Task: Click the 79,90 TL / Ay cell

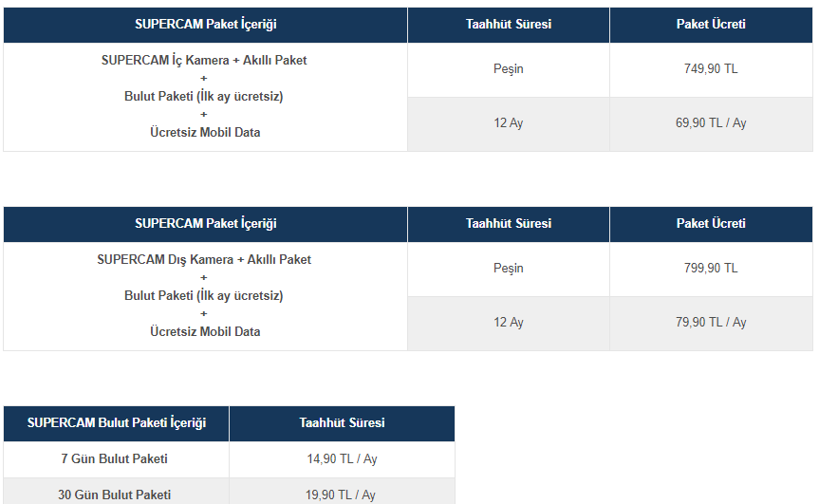Action: tap(711, 324)
